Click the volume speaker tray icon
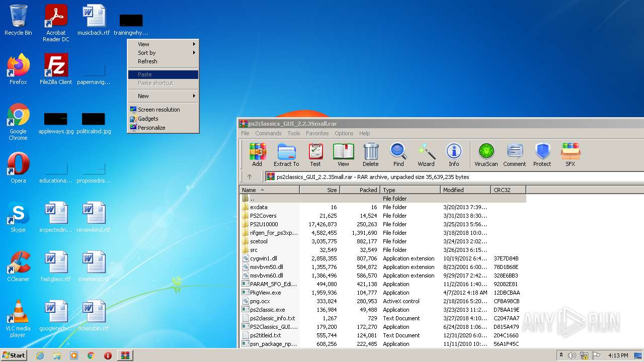 [572, 355]
